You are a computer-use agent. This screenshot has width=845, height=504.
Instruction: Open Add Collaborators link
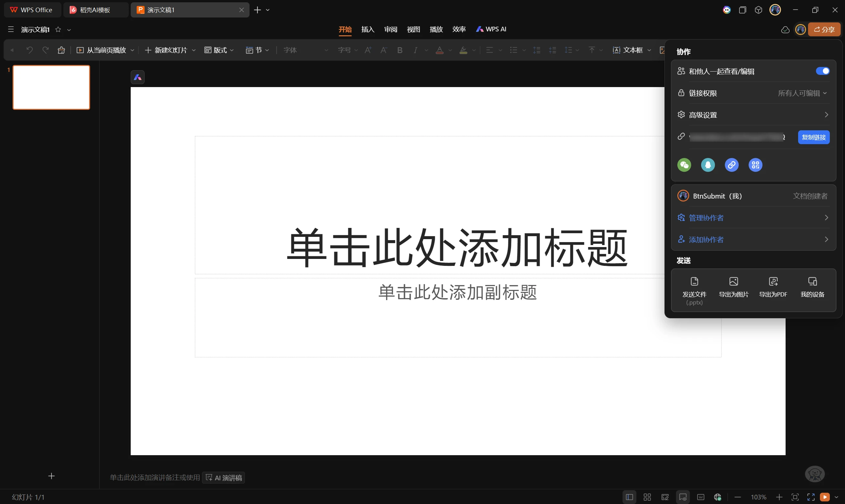[x=706, y=239]
